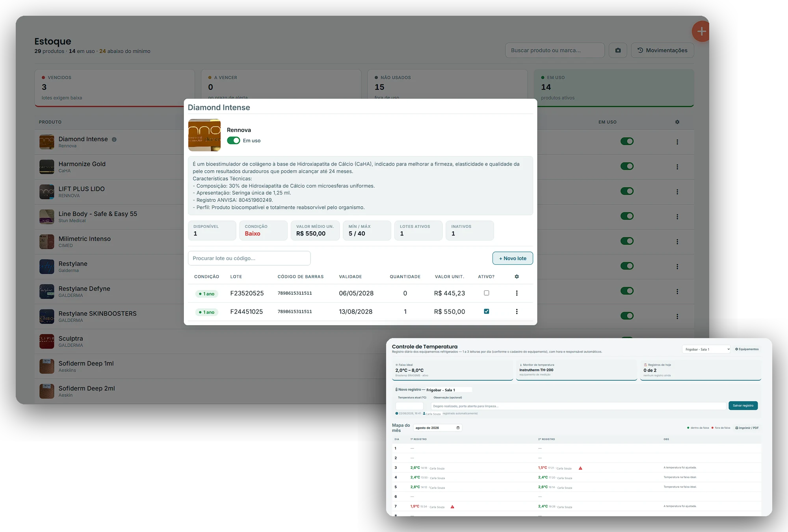Click the + Novo lote button

coord(513,259)
